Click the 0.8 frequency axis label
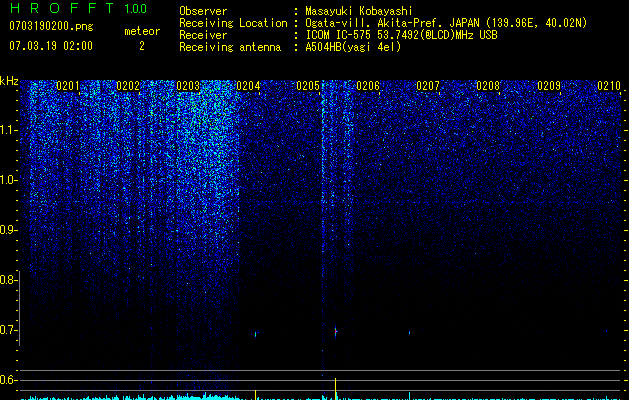629x400 pixels. (8, 280)
